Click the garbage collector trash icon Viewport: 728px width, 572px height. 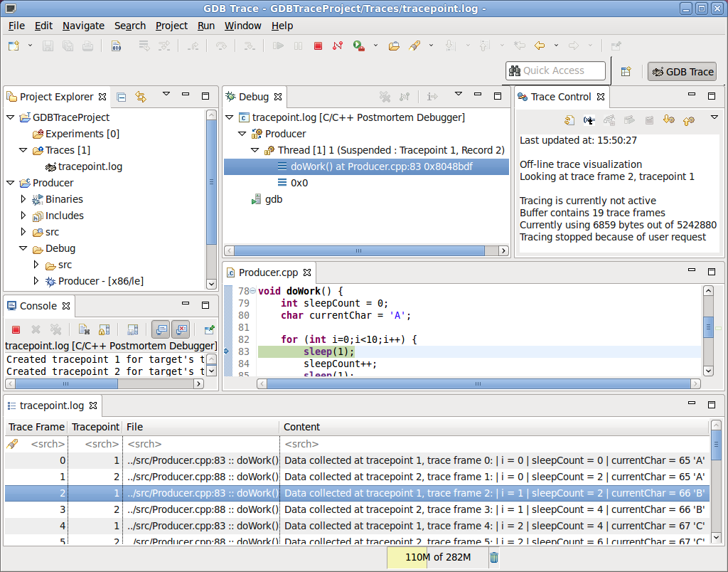494,557
